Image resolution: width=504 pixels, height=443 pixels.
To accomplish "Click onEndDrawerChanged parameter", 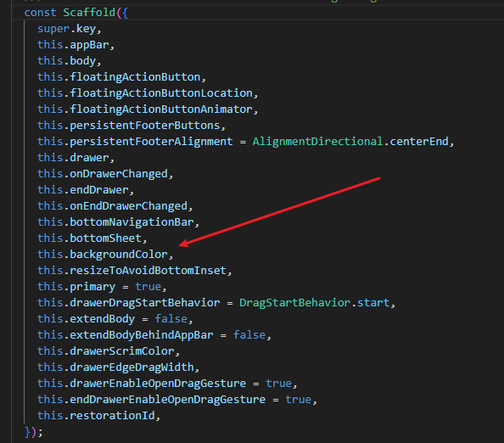I will pyautogui.click(x=129, y=206).
